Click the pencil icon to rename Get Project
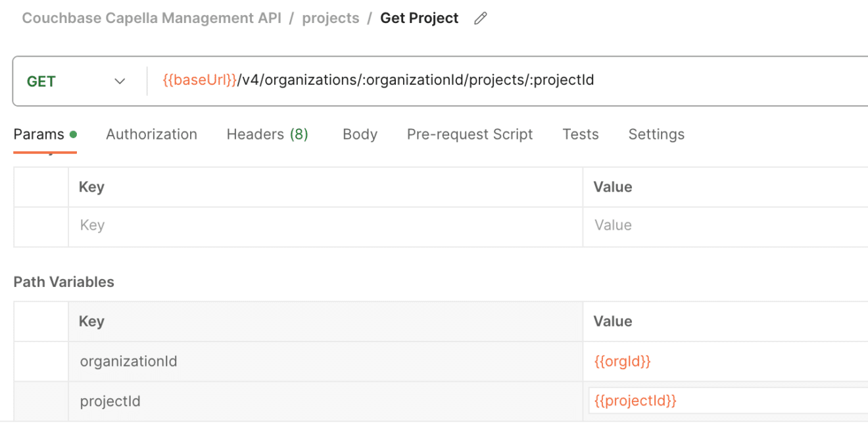This screenshot has width=868, height=431. click(x=479, y=18)
